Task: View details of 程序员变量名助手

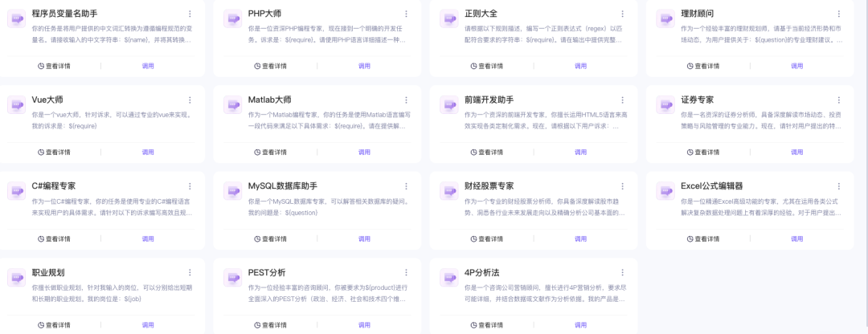Action: click(55, 66)
